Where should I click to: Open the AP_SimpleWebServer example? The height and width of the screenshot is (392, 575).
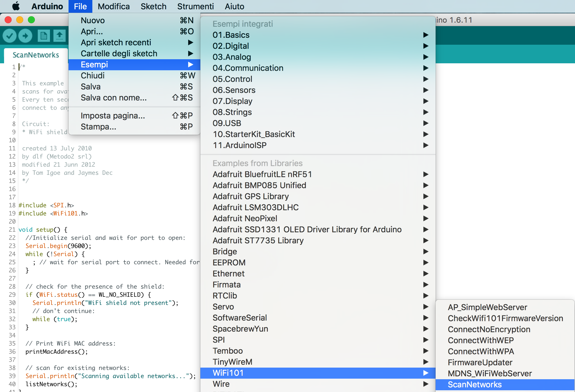tap(487, 307)
